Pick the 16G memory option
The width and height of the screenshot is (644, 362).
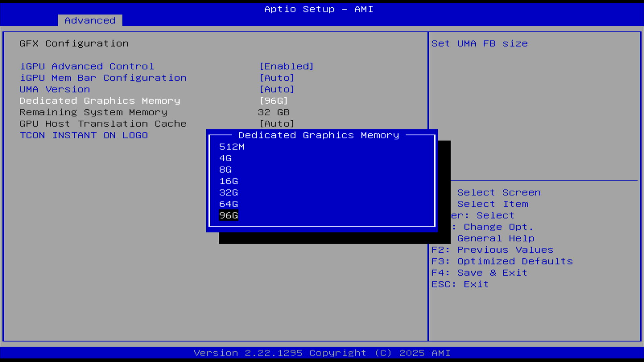229,181
